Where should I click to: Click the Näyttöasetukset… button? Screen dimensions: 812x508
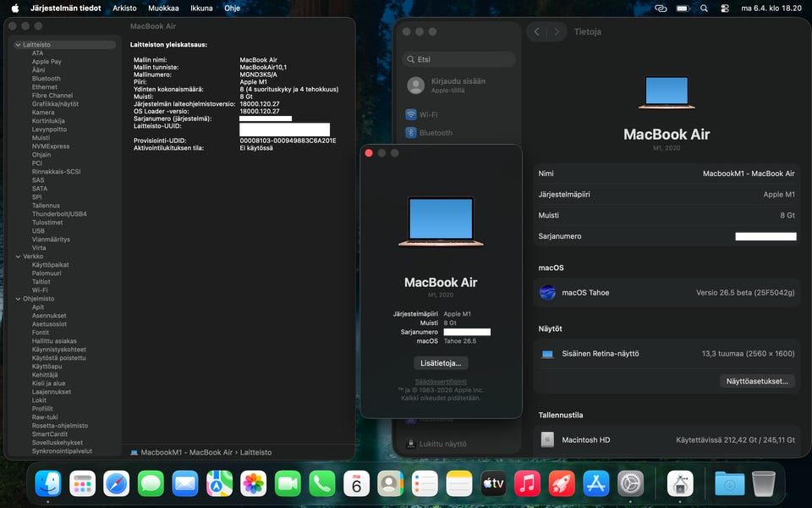pyautogui.click(x=758, y=381)
